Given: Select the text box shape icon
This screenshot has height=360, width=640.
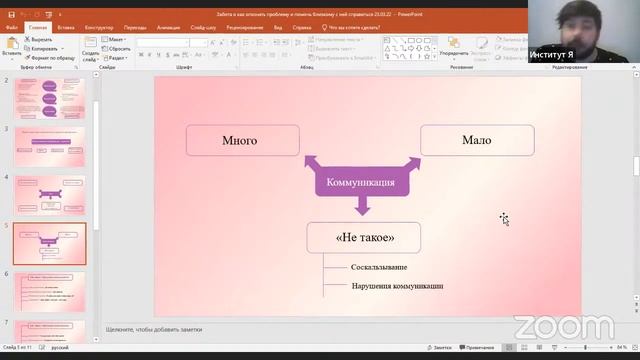Looking at the screenshot, I should [387, 40].
